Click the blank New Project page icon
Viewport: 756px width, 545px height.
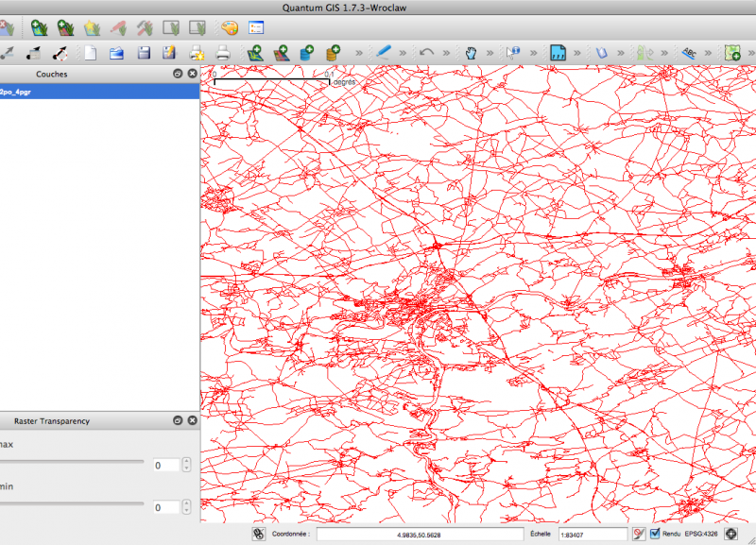[91, 53]
